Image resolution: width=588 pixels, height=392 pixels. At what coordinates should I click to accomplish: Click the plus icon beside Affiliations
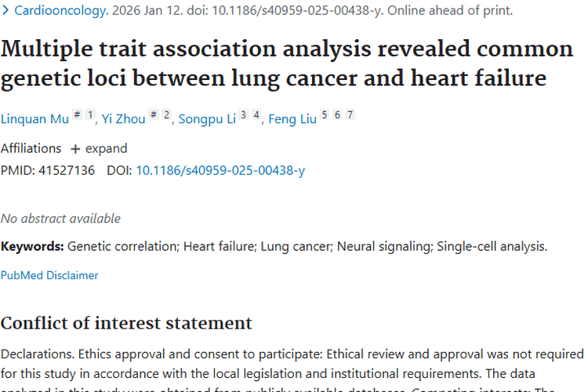(x=75, y=149)
